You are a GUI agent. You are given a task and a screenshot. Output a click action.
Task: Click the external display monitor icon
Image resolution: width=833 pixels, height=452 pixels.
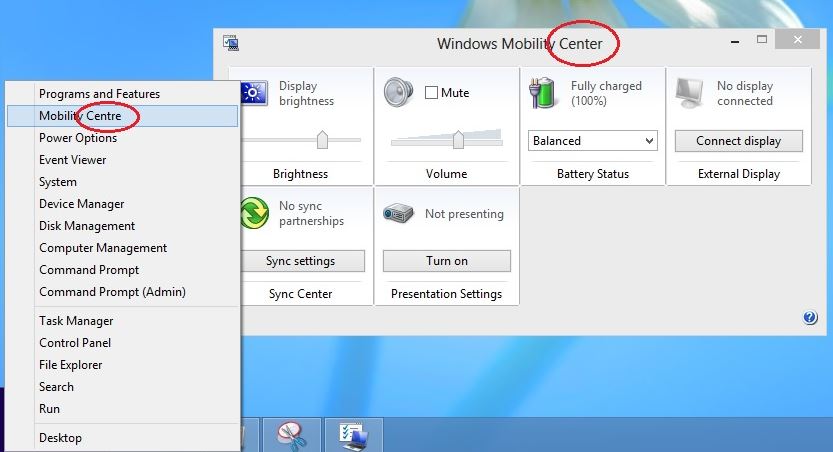pos(690,93)
